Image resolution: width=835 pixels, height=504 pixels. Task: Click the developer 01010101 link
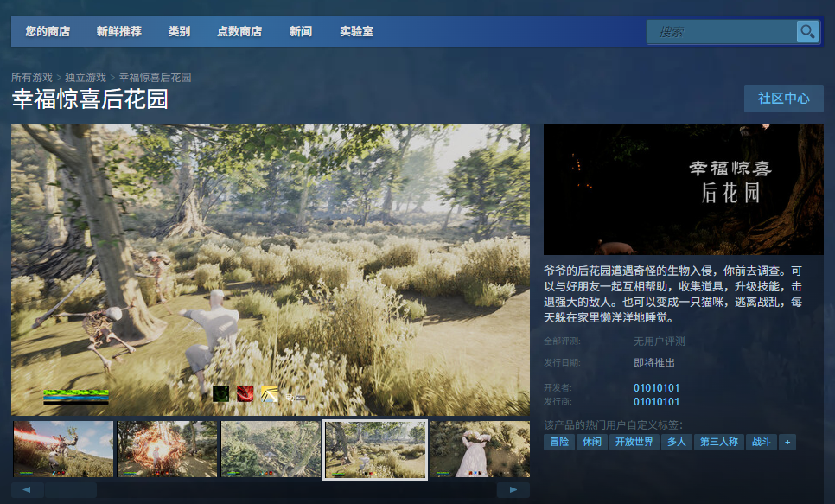tap(656, 388)
